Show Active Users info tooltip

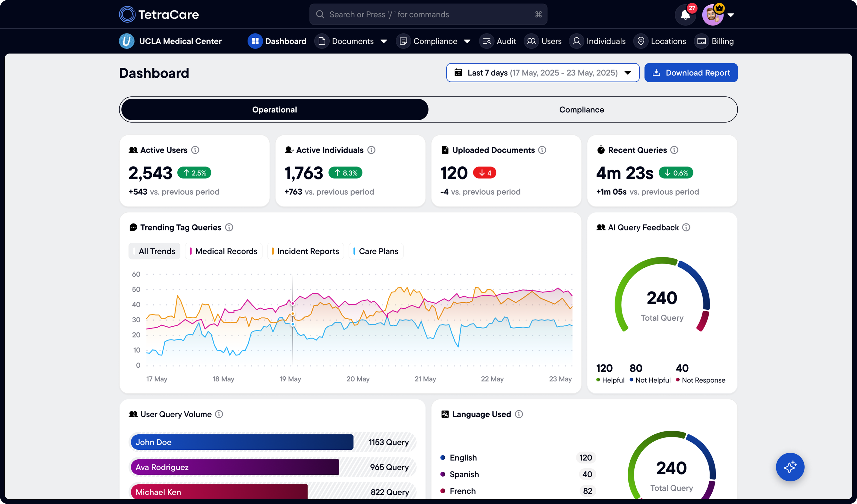pyautogui.click(x=195, y=150)
